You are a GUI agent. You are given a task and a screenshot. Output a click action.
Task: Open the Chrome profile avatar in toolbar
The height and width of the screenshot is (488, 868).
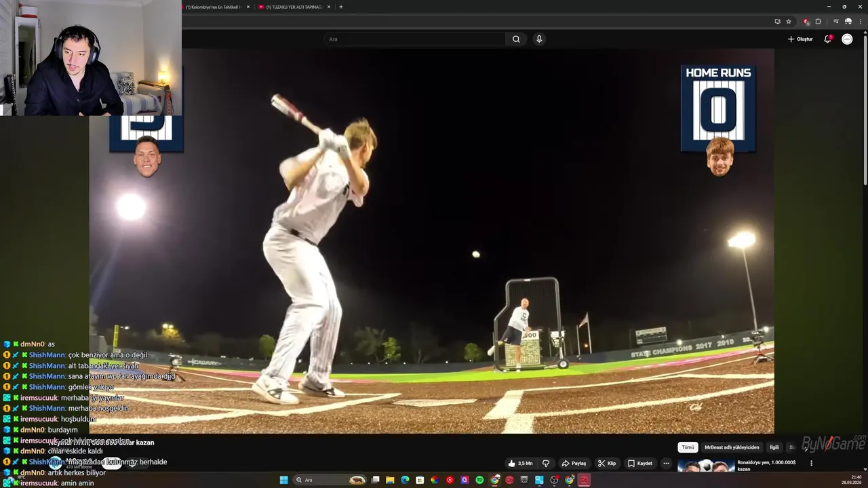[x=848, y=21]
